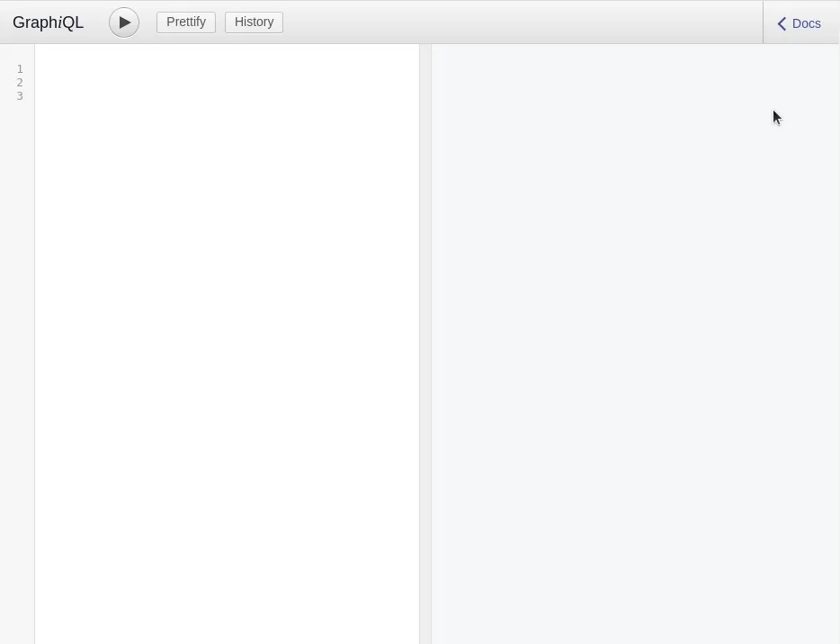Click line number 3 in gutter

click(x=20, y=96)
